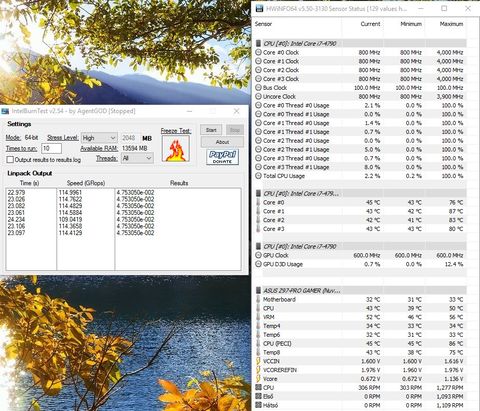Image resolution: width=480 pixels, height=411 pixels.
Task: Click the Freeze Test flame icon
Action: (176, 149)
